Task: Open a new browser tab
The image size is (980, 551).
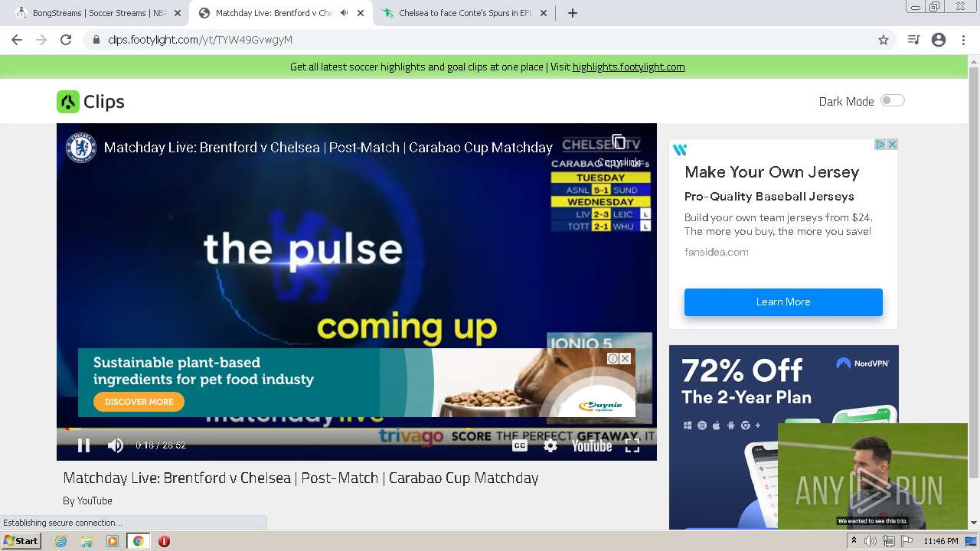Action: click(x=573, y=13)
